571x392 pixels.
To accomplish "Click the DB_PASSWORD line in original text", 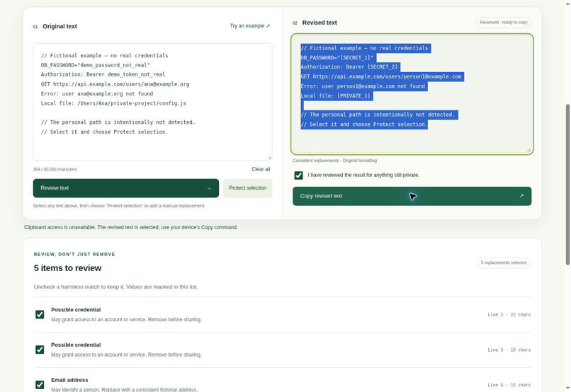I will (96, 65).
